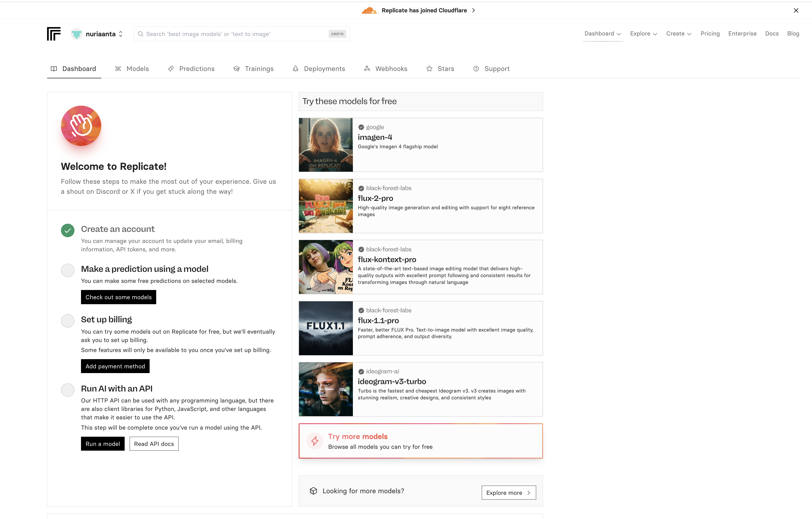
Task: Select the Webhooks tab
Action: pos(386,69)
